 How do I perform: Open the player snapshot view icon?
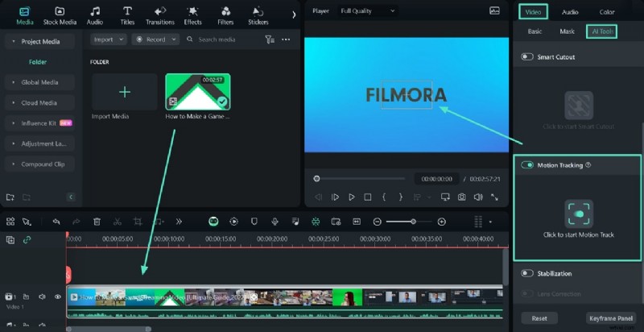[x=494, y=11]
